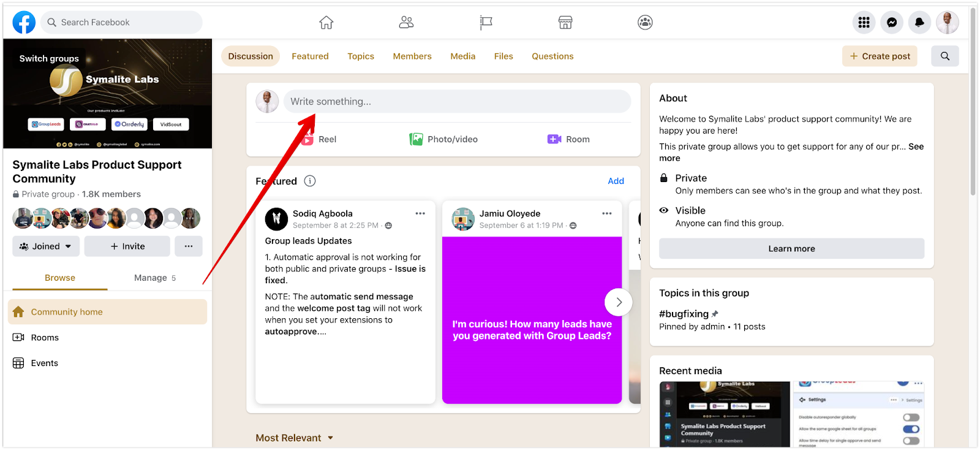The width and height of the screenshot is (980, 450).
Task: Open Messenger chats icon
Action: [892, 23]
